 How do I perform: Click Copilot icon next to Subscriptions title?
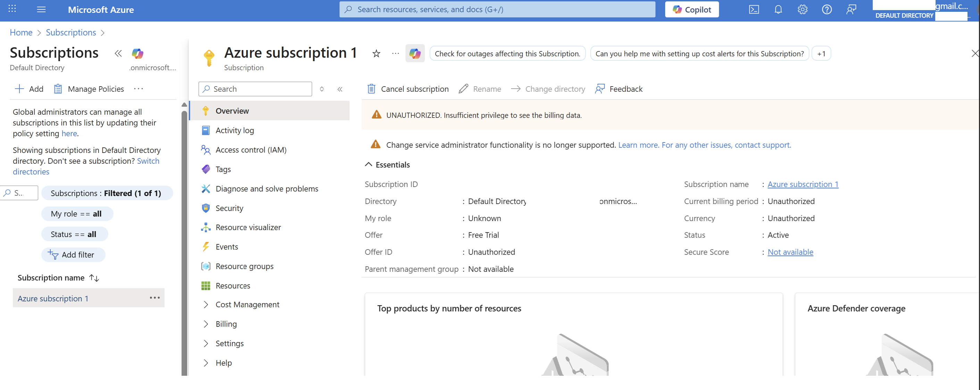137,53
